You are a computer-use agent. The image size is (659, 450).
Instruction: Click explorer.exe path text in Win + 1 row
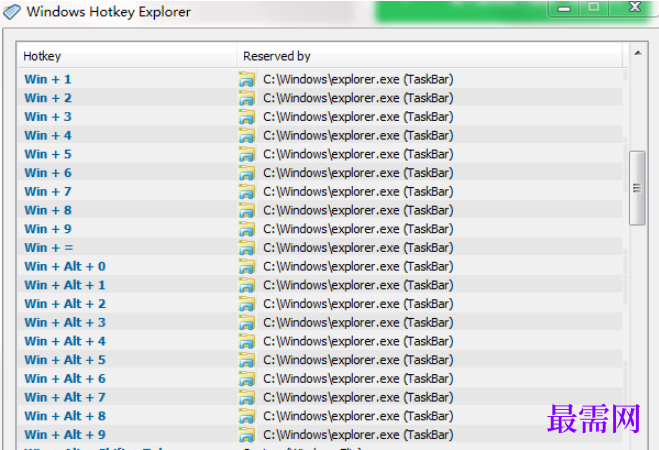358,79
